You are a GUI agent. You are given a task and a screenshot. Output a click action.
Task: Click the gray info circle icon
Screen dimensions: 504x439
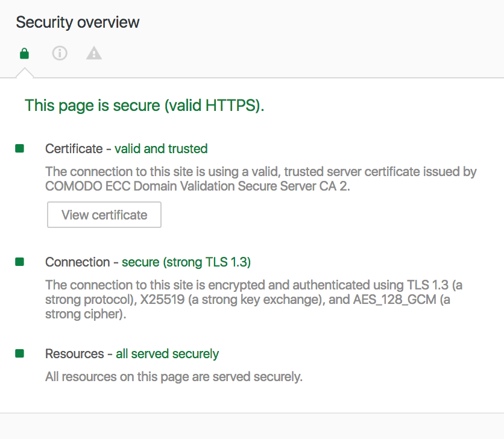pos(59,54)
